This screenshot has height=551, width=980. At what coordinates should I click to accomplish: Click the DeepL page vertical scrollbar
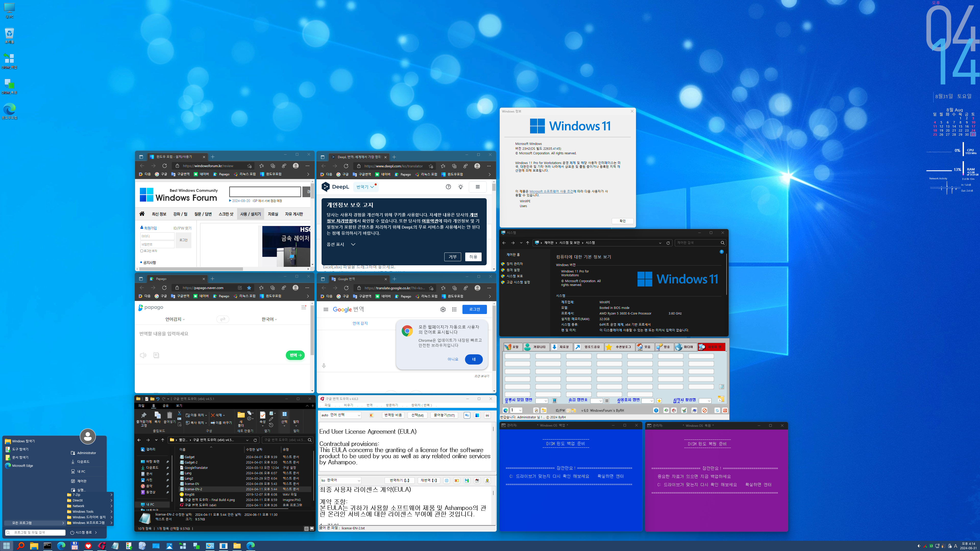click(x=494, y=187)
